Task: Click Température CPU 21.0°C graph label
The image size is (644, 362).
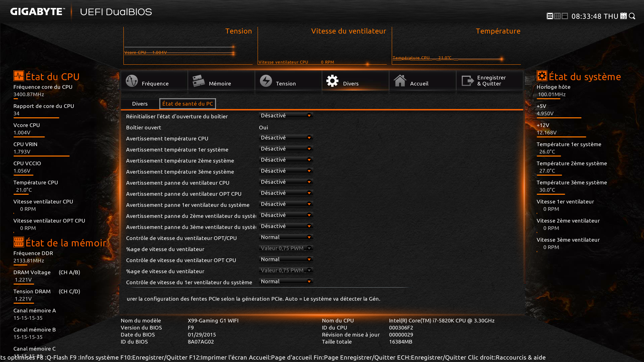Action: (x=422, y=58)
